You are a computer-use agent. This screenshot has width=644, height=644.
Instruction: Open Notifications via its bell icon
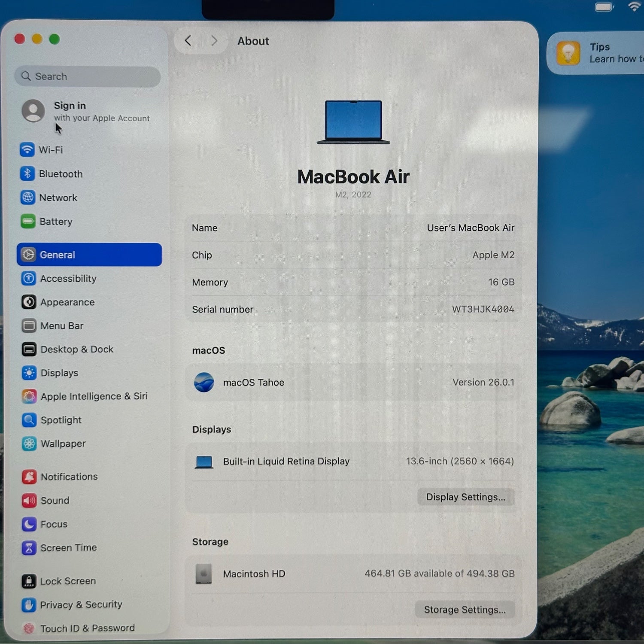(x=29, y=477)
